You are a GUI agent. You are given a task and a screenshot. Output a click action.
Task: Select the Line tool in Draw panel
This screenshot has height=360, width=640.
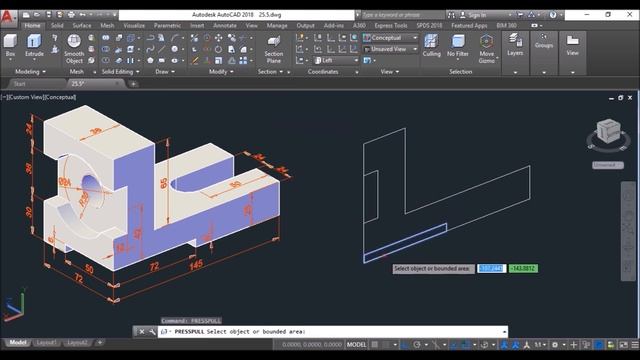(162, 49)
